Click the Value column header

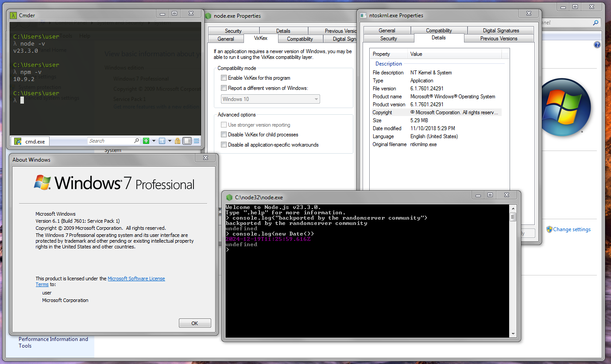coord(455,54)
